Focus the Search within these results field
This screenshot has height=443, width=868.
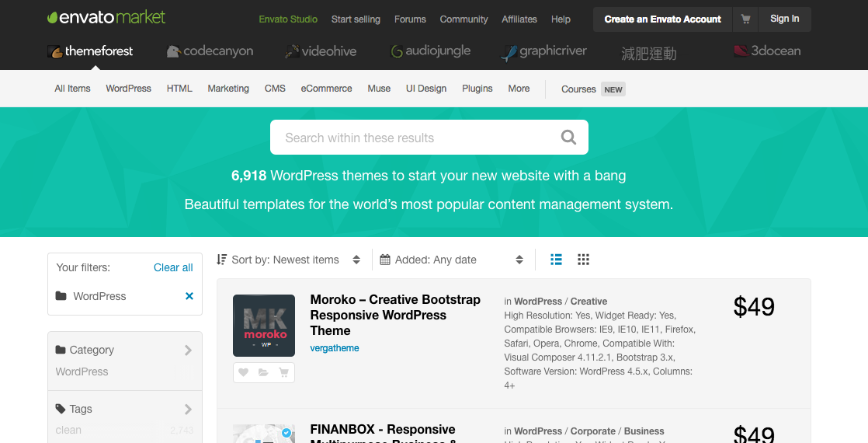pyautogui.click(x=429, y=137)
